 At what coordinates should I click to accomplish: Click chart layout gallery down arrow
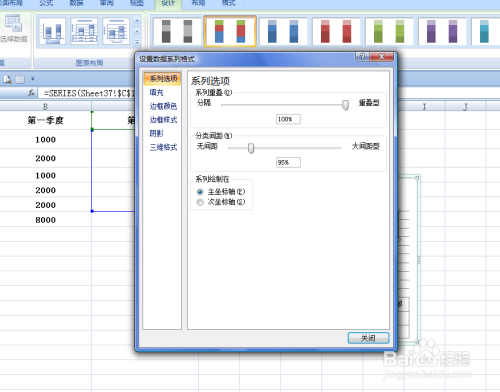pos(137,31)
